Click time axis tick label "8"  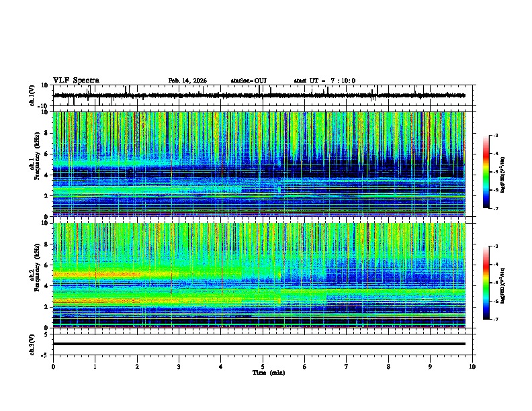[x=388, y=367]
